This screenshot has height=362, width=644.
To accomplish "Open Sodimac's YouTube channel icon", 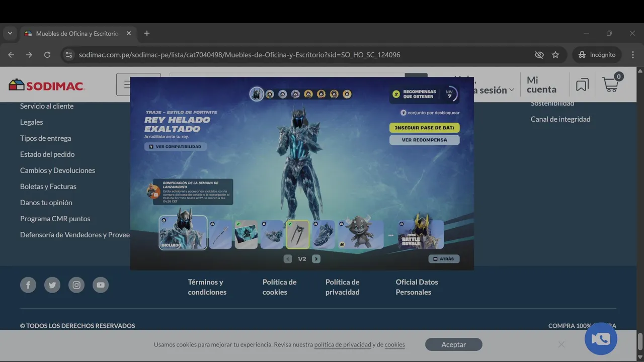I will coord(101,285).
